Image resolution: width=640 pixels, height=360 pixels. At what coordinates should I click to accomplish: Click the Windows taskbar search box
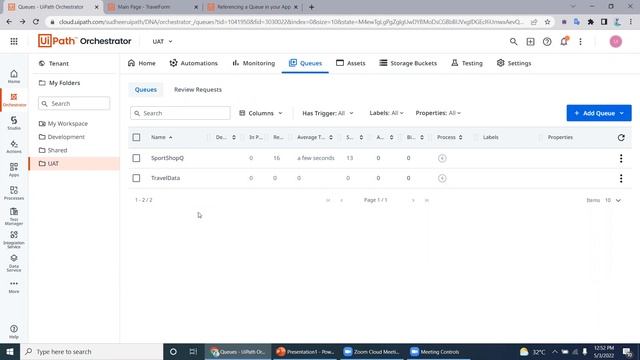pyautogui.click(x=91, y=352)
